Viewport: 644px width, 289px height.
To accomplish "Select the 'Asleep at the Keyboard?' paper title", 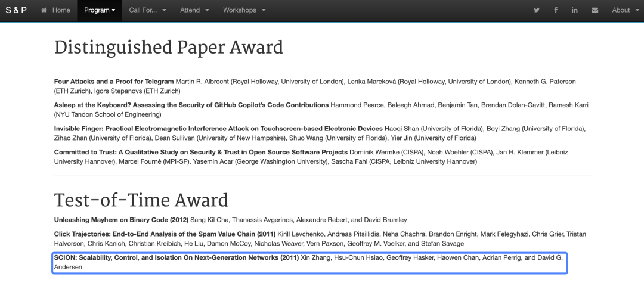I will click(191, 105).
